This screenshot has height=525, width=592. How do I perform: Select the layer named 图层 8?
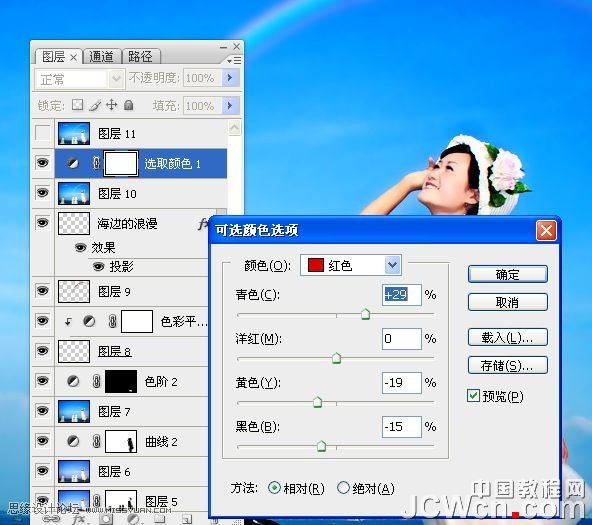click(114, 352)
